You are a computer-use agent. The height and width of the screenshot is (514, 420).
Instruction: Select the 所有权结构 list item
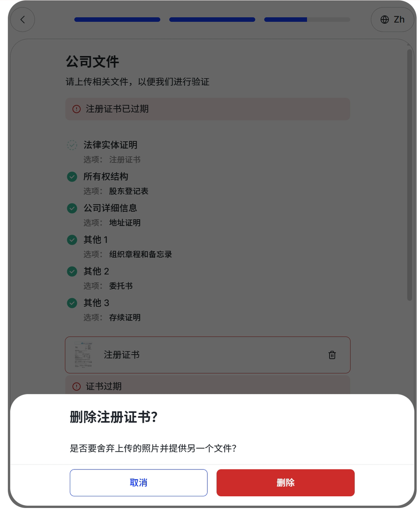106,177
